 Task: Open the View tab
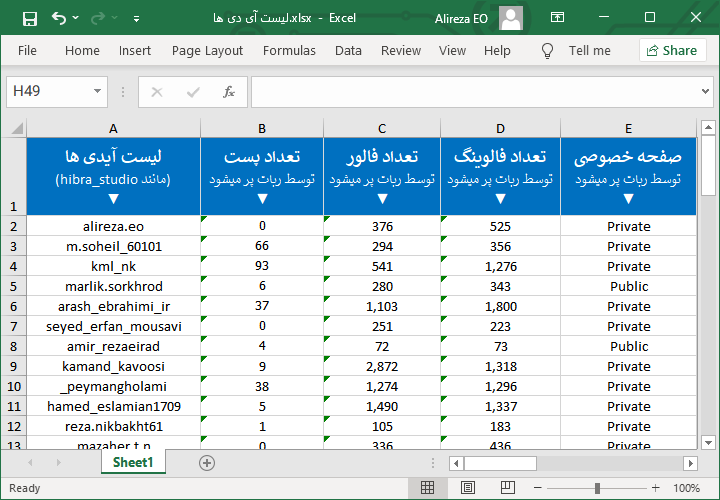point(452,51)
